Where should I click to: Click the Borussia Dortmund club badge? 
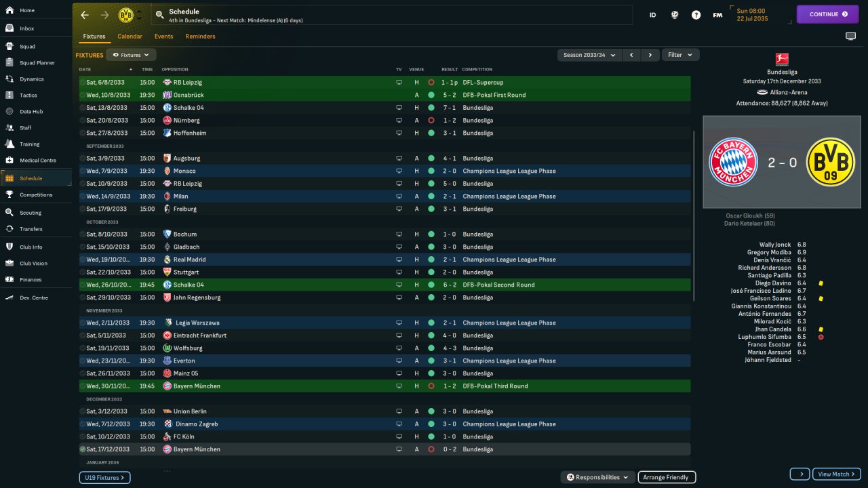pyautogui.click(x=125, y=14)
